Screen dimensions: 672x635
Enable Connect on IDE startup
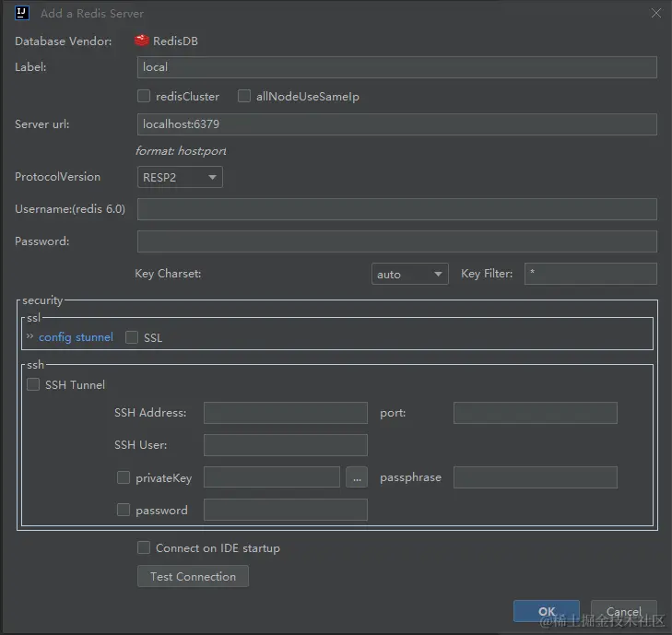click(x=144, y=547)
